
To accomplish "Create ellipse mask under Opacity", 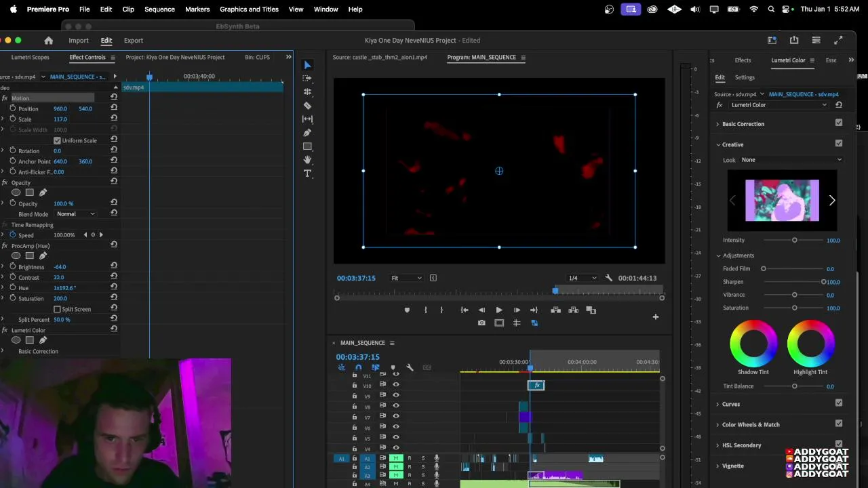I will tap(16, 192).
